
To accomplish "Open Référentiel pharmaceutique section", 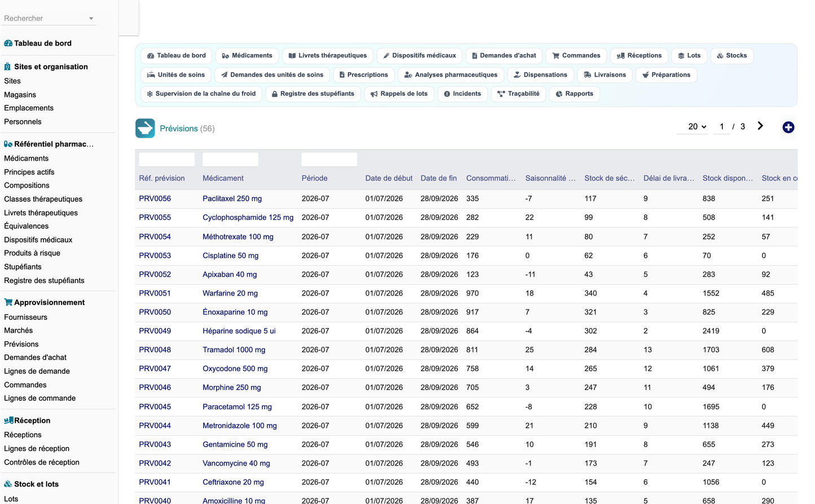I will (49, 144).
